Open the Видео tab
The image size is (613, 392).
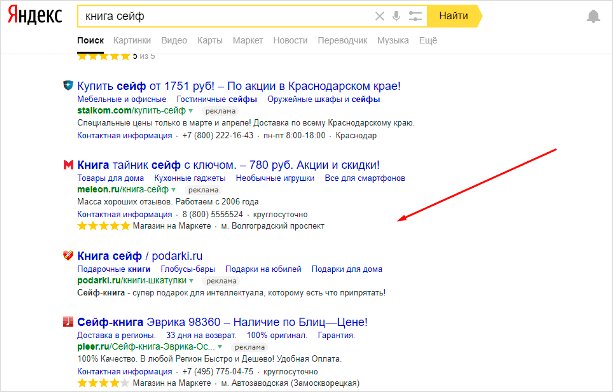(174, 40)
